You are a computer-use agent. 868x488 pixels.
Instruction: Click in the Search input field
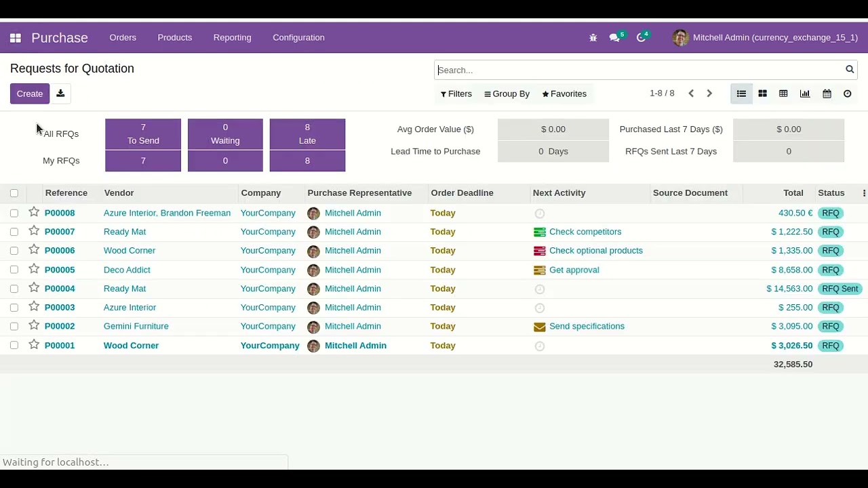coord(637,70)
